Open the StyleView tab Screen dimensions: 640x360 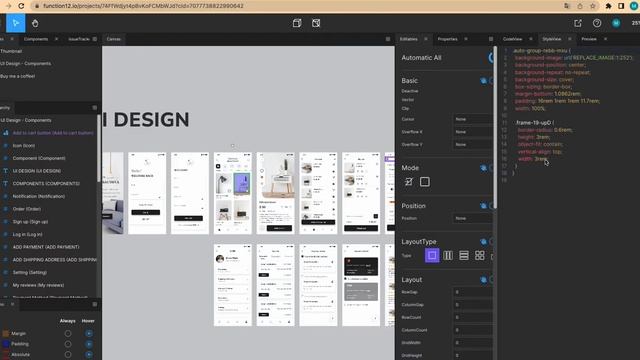pos(551,39)
